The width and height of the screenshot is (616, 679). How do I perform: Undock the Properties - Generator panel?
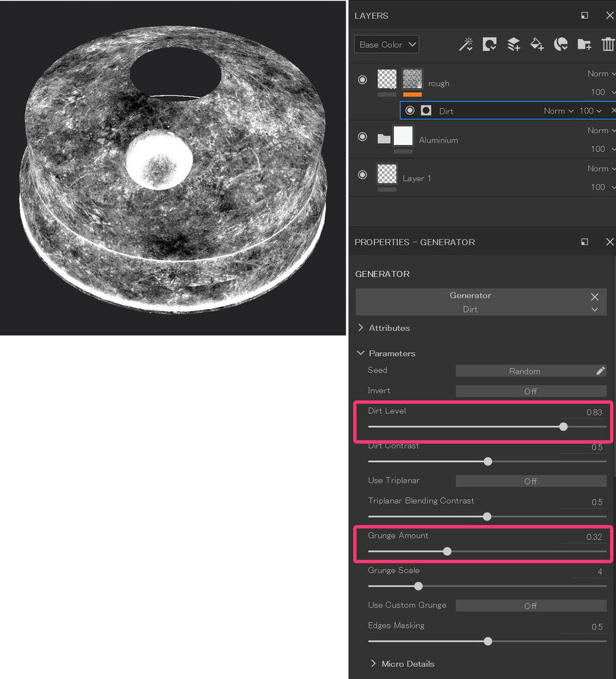584,241
